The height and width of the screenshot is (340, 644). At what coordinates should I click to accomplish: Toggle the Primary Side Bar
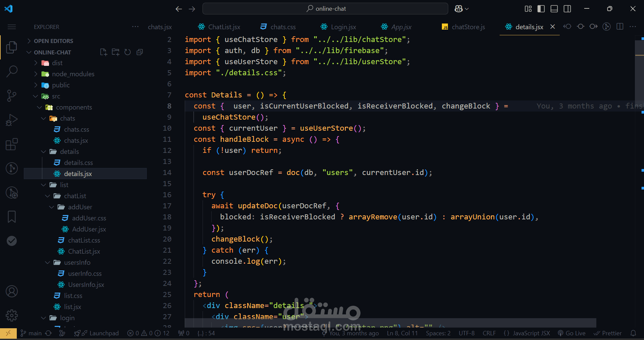point(541,9)
